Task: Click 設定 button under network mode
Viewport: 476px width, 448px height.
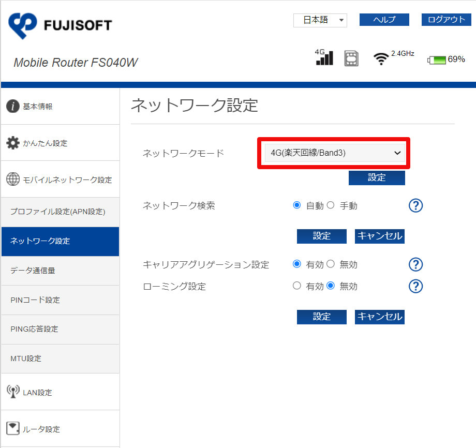Action: click(377, 177)
